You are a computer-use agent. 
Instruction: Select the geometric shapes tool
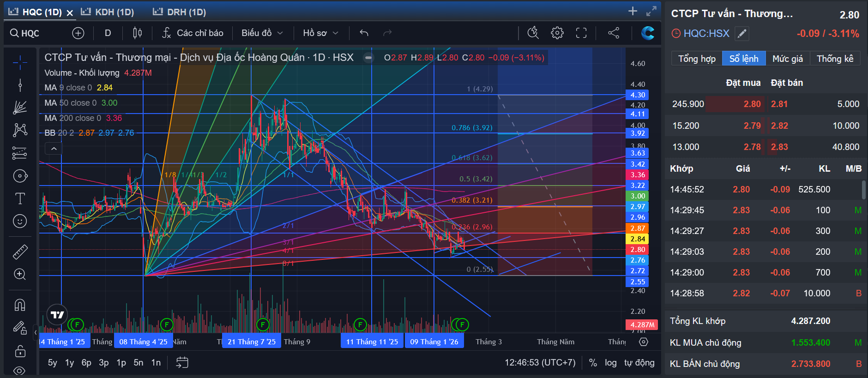(x=20, y=176)
